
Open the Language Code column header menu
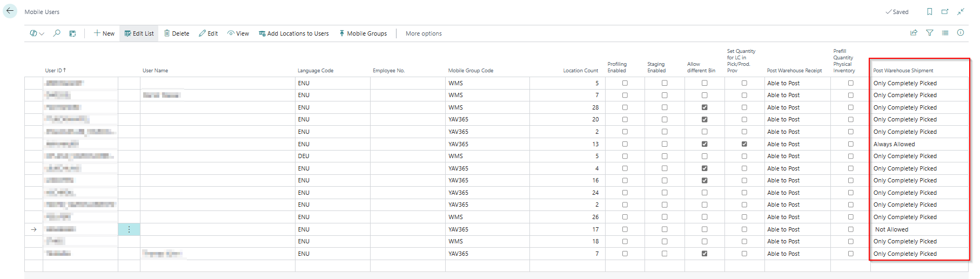coord(316,71)
